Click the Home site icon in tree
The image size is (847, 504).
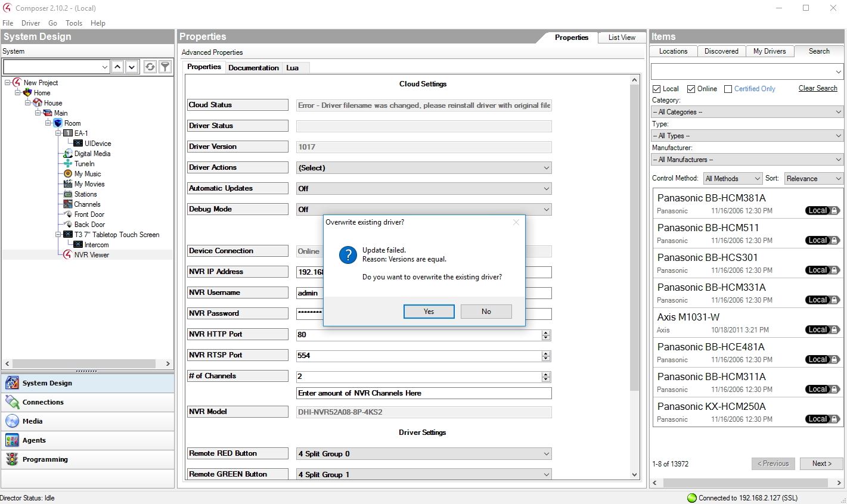27,92
